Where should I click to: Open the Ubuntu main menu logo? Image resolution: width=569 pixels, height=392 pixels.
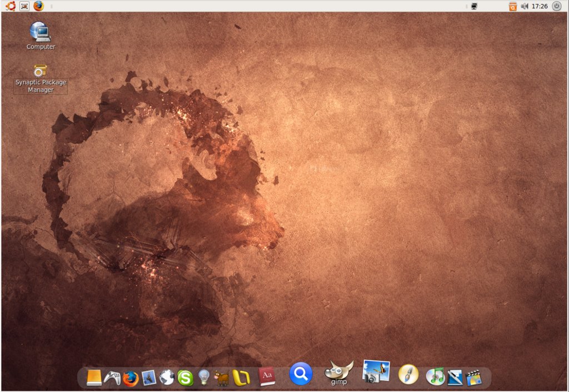pyautogui.click(x=10, y=6)
